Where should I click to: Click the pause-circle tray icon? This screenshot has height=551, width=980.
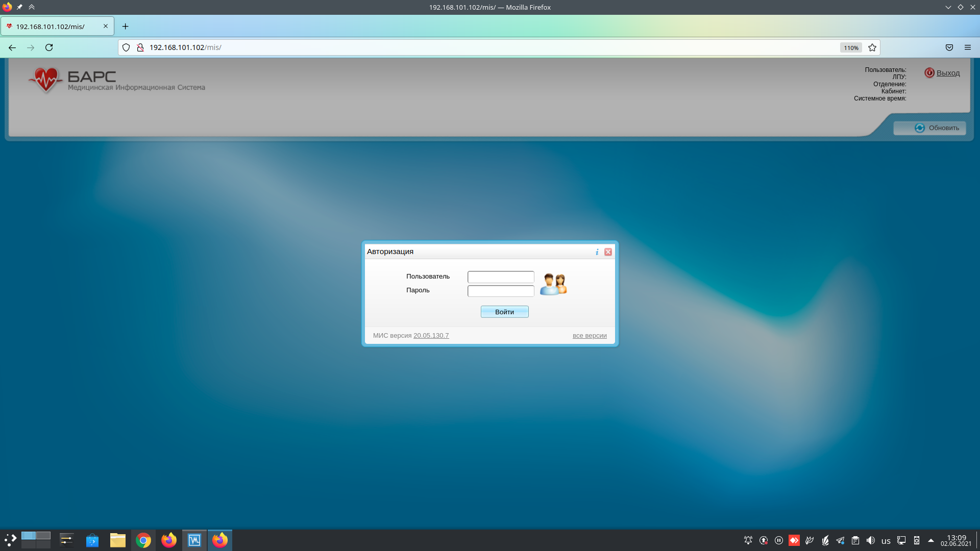point(779,540)
